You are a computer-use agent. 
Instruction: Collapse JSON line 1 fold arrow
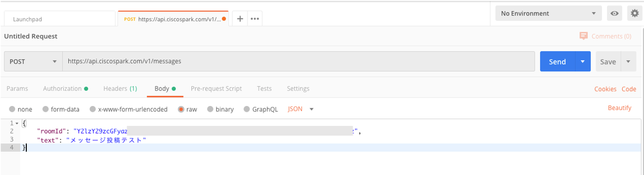[x=17, y=123]
